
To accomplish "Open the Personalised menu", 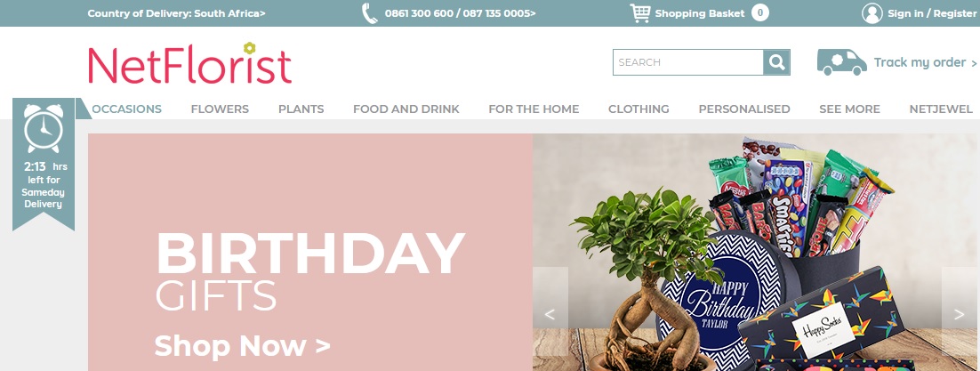I will (x=744, y=109).
